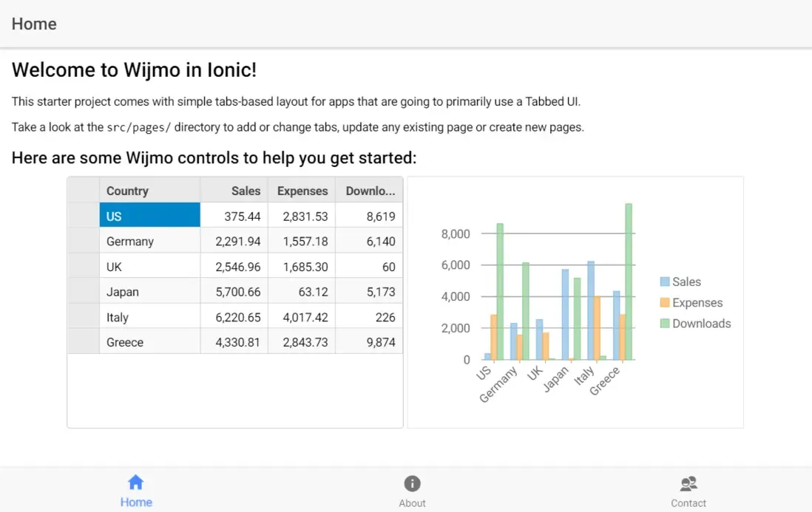Click the 2,831.53 expenses cell
The image size is (812, 512).
302,215
